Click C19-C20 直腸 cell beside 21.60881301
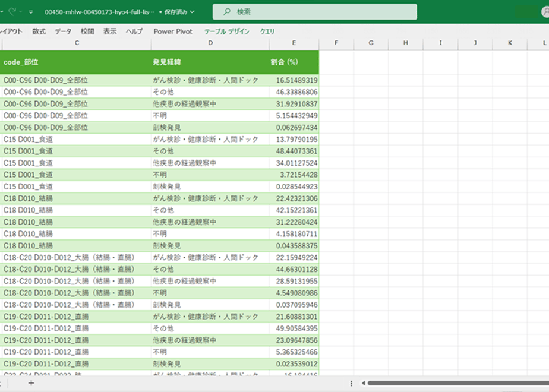Screen dimensions: 549x392 click(x=75, y=317)
